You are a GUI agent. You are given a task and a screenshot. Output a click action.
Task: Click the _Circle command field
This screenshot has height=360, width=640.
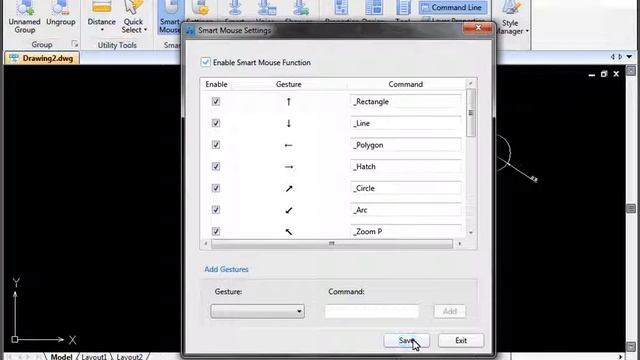pos(406,188)
